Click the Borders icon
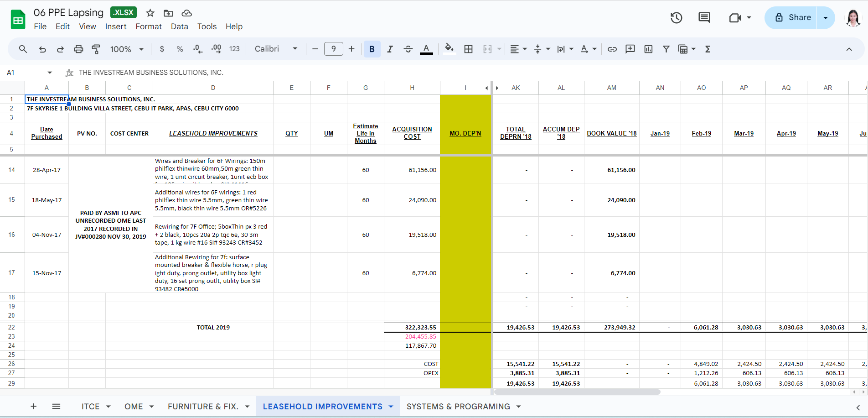This screenshot has width=868, height=418. (x=468, y=49)
